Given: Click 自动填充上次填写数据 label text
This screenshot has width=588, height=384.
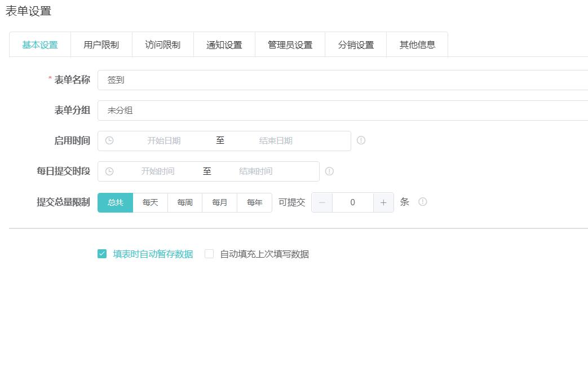Looking at the screenshot, I should click(x=264, y=254).
